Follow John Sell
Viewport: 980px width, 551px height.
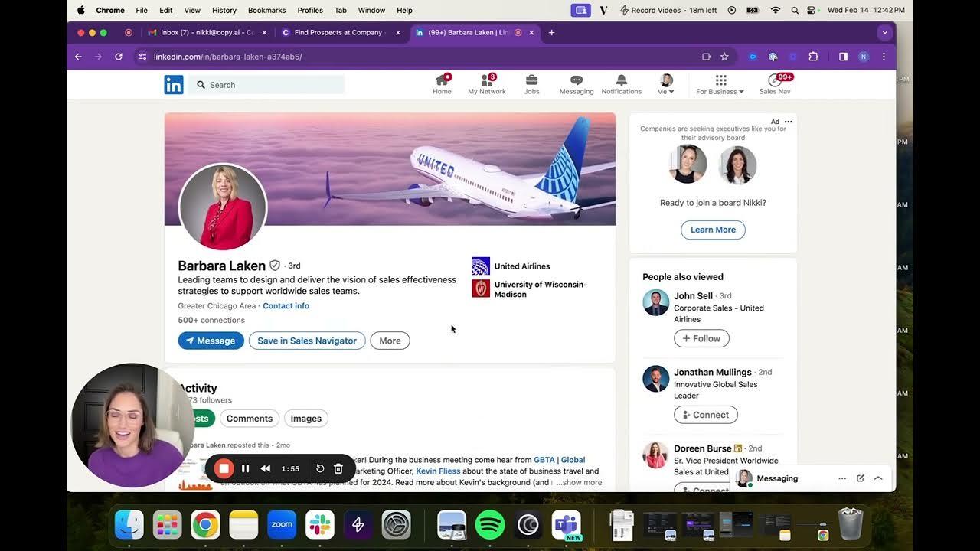pyautogui.click(x=701, y=338)
